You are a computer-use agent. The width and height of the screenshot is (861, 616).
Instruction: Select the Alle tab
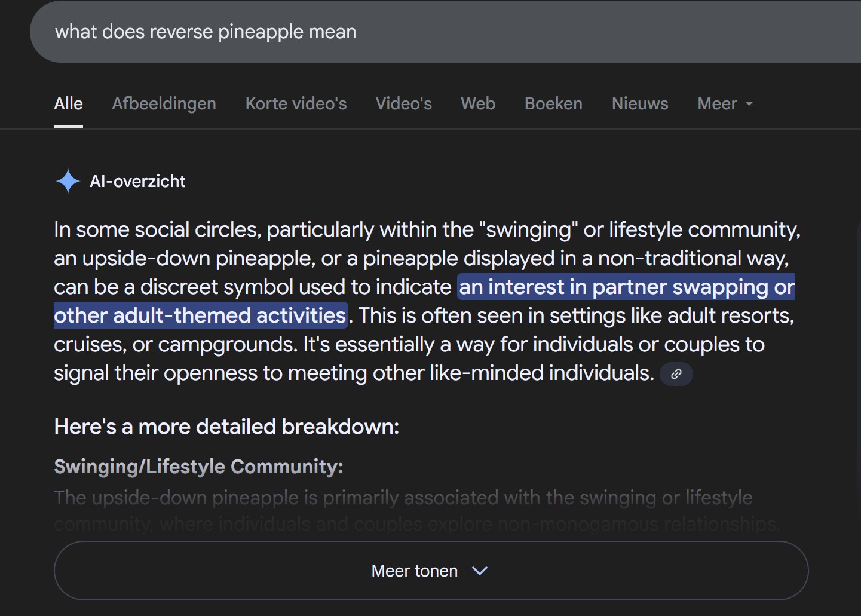68,103
